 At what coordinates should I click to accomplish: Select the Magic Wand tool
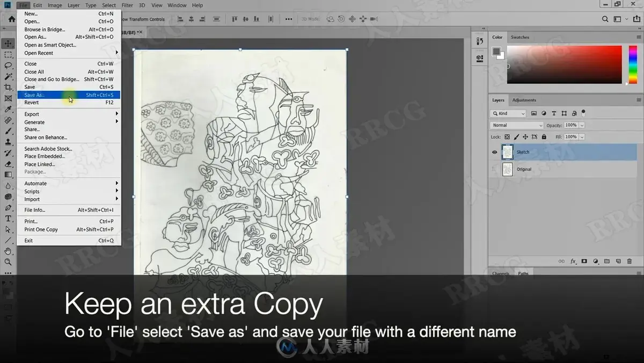point(8,76)
